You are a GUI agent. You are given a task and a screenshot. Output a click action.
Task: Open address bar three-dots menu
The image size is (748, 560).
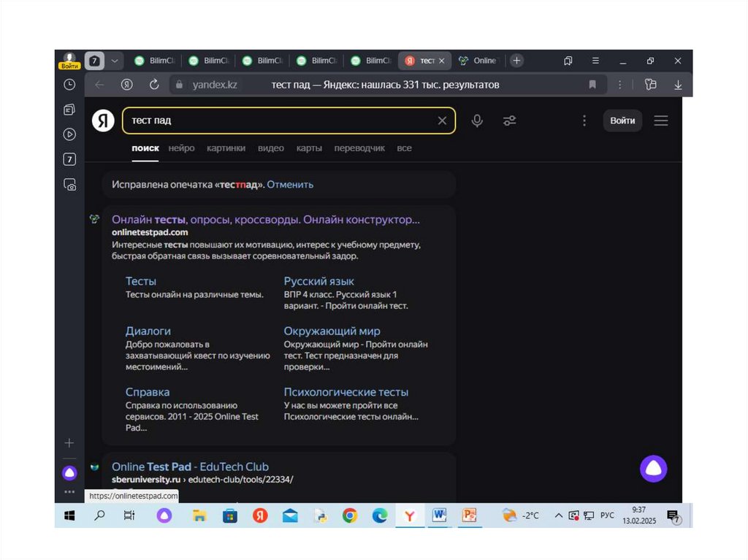coord(619,85)
